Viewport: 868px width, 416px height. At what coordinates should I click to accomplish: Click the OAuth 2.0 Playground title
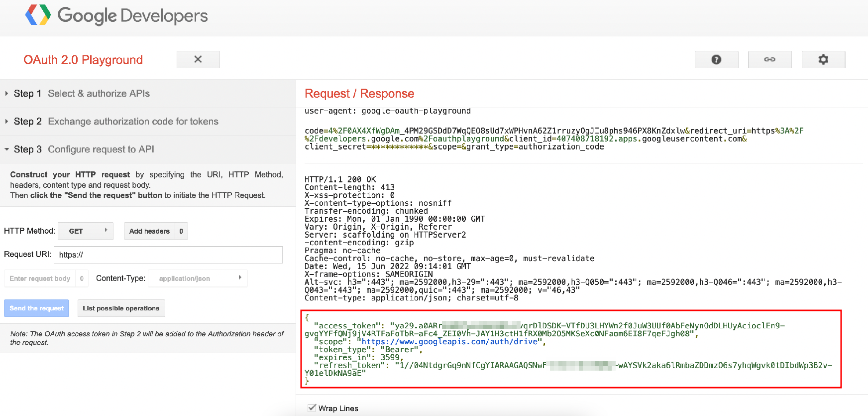[x=83, y=60]
